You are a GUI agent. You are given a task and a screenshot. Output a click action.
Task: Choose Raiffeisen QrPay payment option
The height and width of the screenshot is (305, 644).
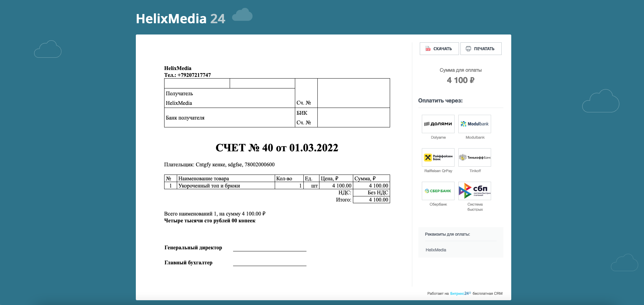pos(438,157)
